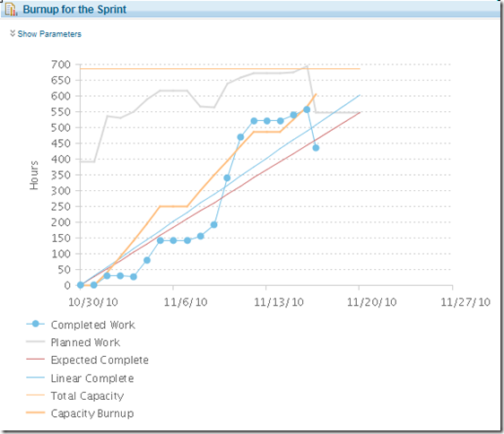Click the Total Capacity thin orange swatch
This screenshot has height=434, width=504.
pos(35,395)
